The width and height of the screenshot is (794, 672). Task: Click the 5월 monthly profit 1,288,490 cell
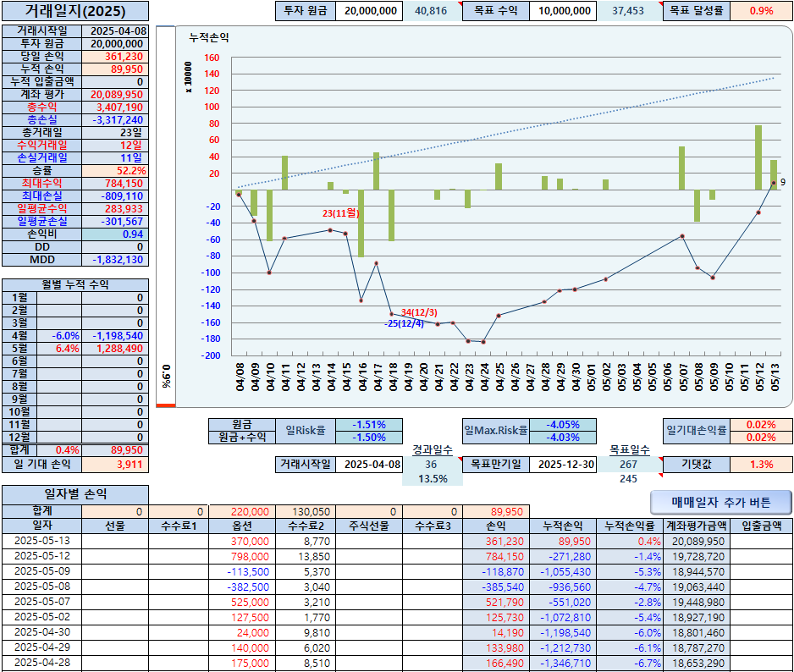[115, 349]
